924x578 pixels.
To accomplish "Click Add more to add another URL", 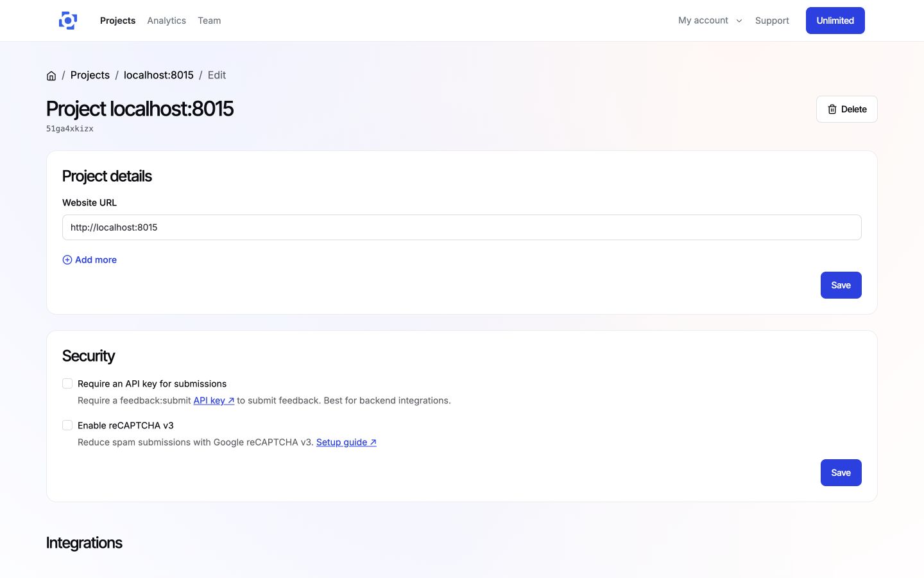I will (x=90, y=259).
